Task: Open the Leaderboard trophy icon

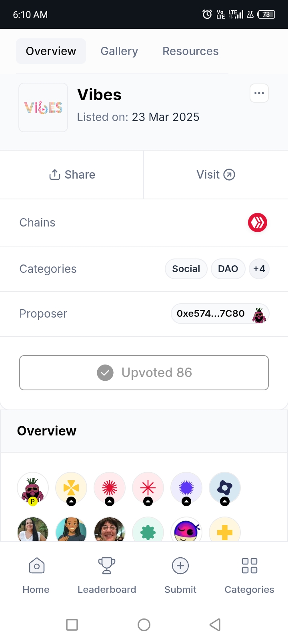Action: click(x=107, y=566)
